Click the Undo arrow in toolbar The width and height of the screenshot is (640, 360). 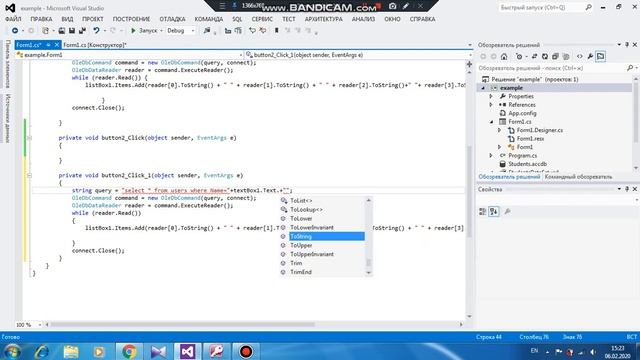tap(96, 31)
